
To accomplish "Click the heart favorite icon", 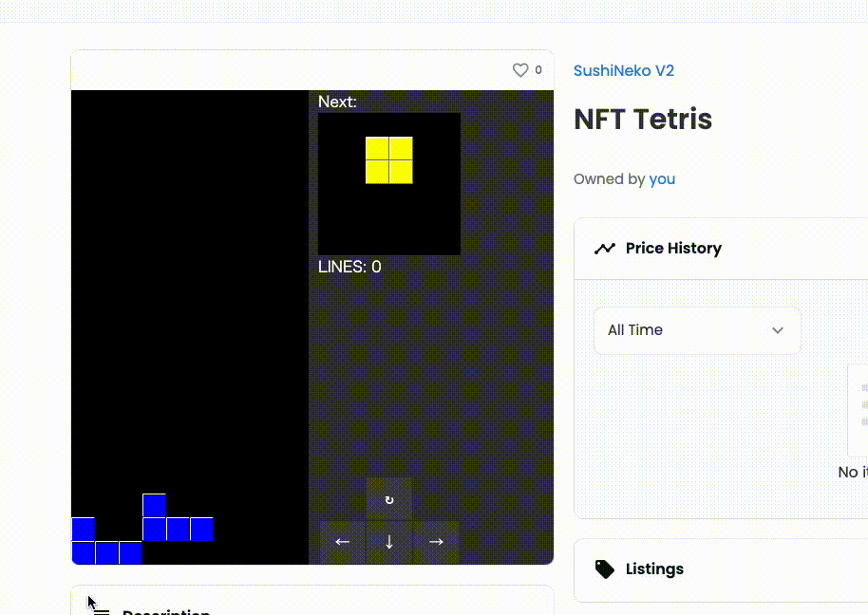I will (519, 70).
